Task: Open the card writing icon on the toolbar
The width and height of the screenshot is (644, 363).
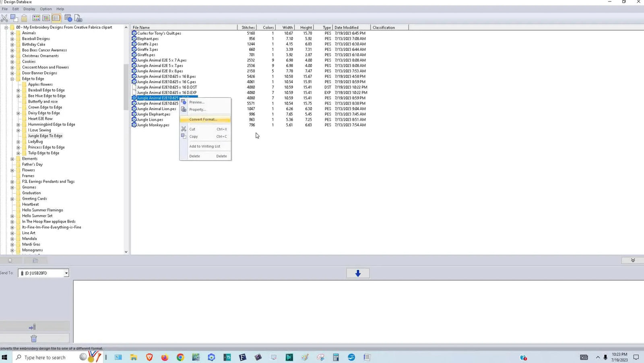Action: [67, 18]
